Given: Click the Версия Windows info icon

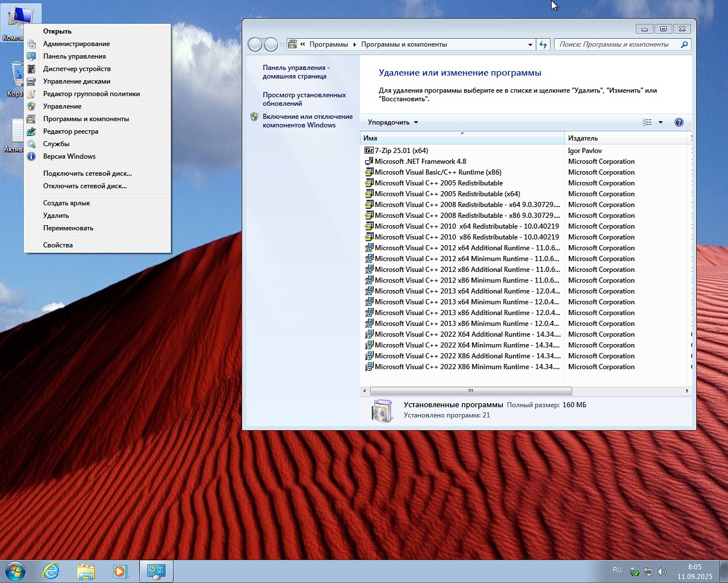Looking at the screenshot, I should (31, 156).
